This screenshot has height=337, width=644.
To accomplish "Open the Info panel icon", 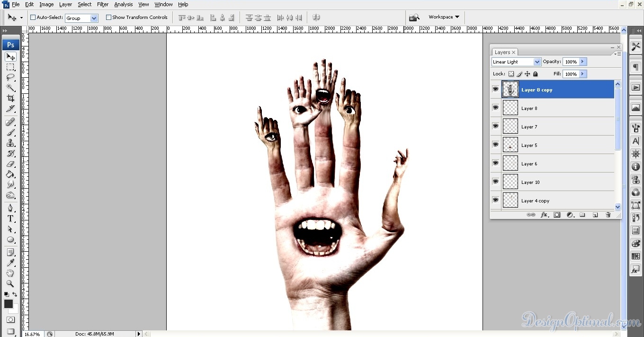I will 635,167.
